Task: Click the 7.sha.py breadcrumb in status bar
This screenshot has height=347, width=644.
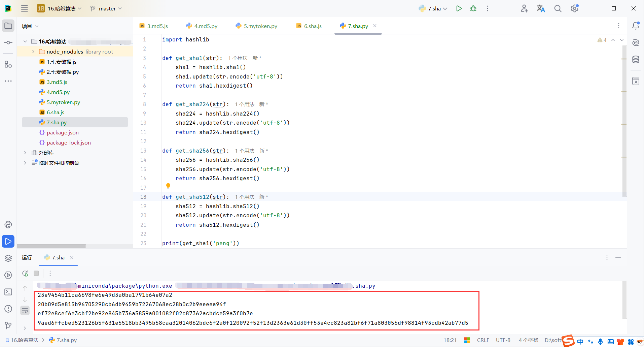Action: [63, 340]
